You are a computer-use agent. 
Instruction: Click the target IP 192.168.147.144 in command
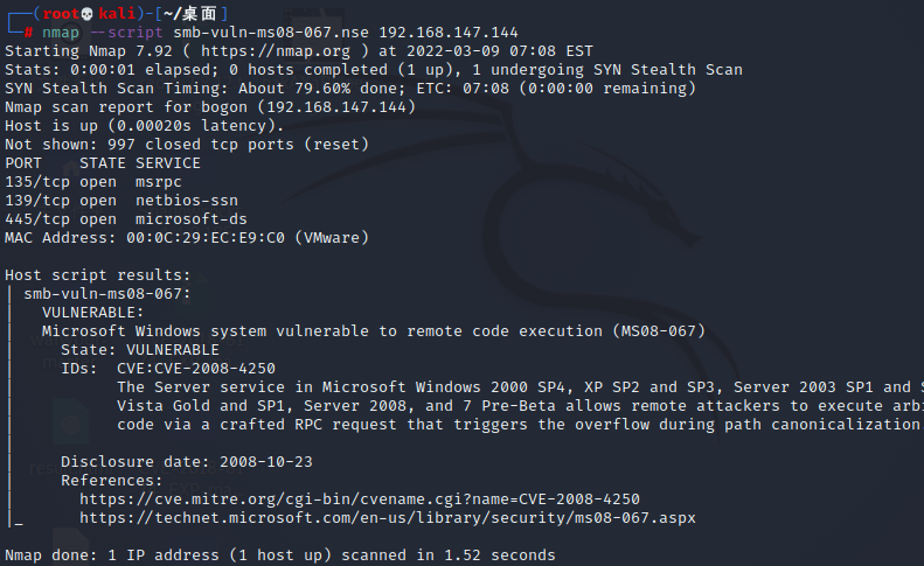click(x=449, y=32)
